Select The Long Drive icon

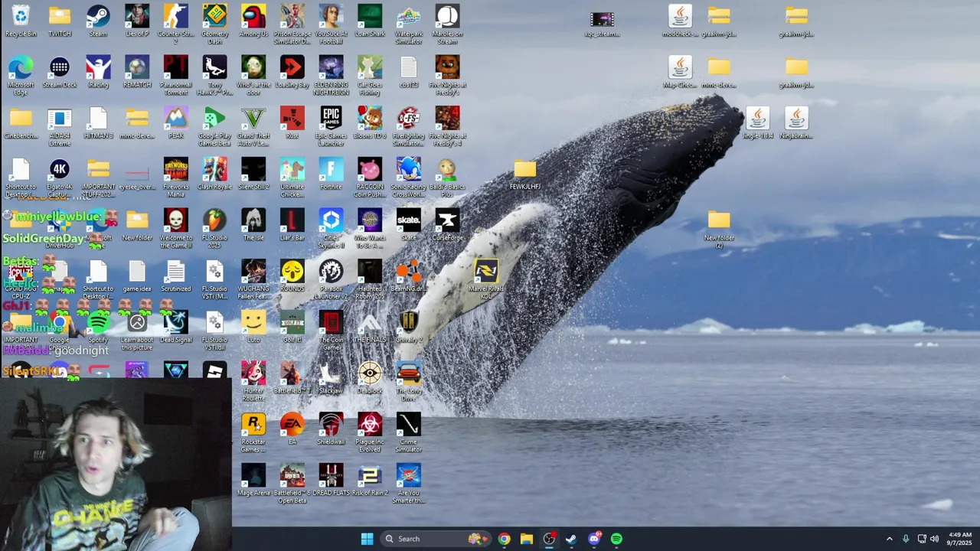(409, 381)
